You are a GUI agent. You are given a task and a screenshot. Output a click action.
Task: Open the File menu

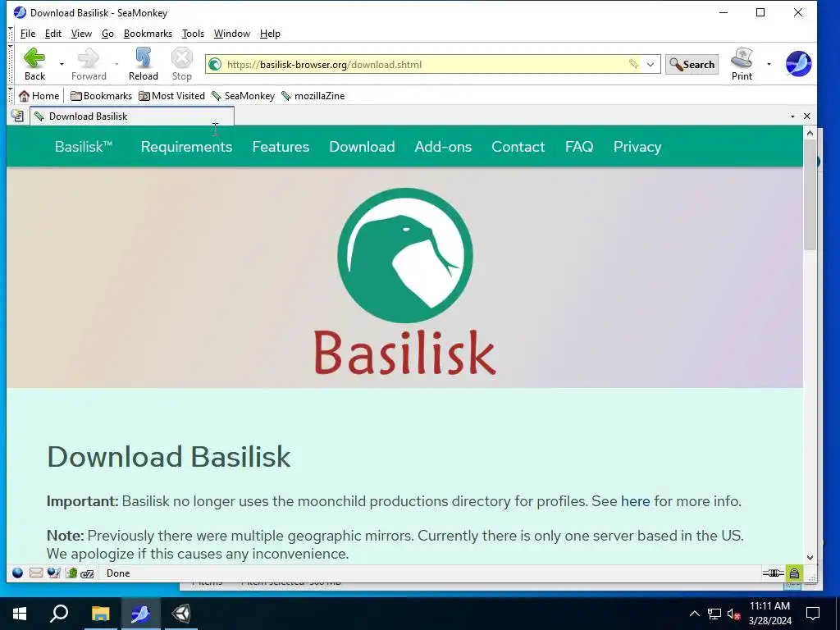28,34
